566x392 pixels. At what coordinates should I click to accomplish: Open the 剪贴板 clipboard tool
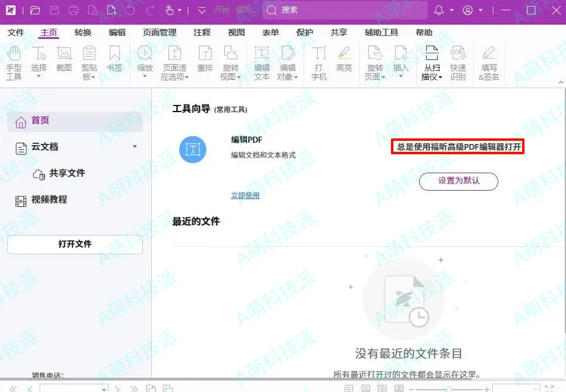(x=89, y=63)
